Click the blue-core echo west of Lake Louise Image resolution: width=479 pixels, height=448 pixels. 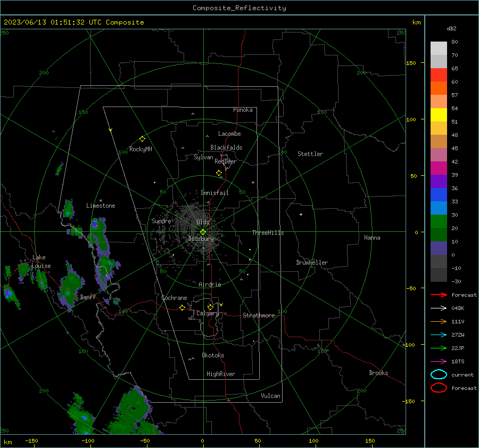tap(8, 294)
